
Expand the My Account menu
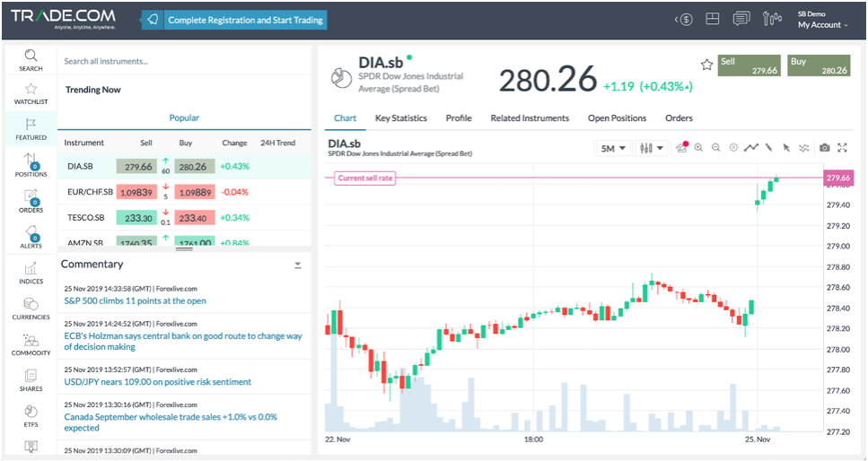pyautogui.click(x=822, y=25)
